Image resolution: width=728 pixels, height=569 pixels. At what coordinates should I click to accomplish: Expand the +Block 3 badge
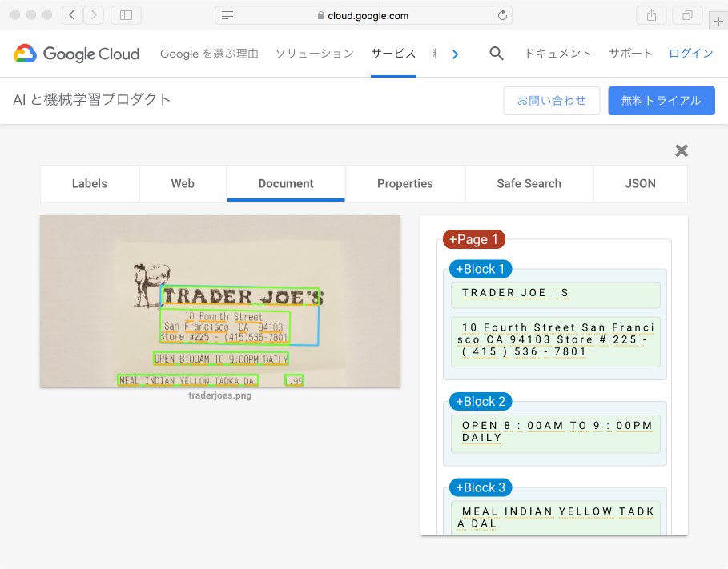480,488
